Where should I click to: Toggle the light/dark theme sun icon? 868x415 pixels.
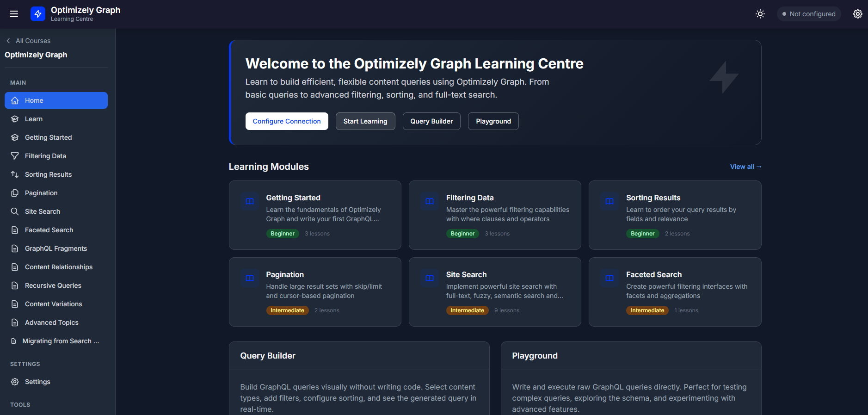click(760, 14)
